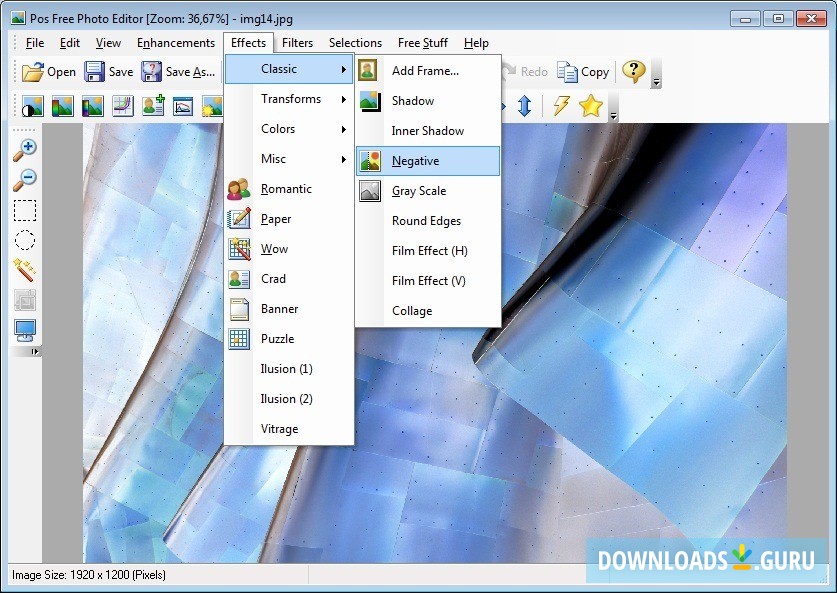Open the Free Stuff menu
Viewport: 837px width, 593px height.
[x=423, y=43]
